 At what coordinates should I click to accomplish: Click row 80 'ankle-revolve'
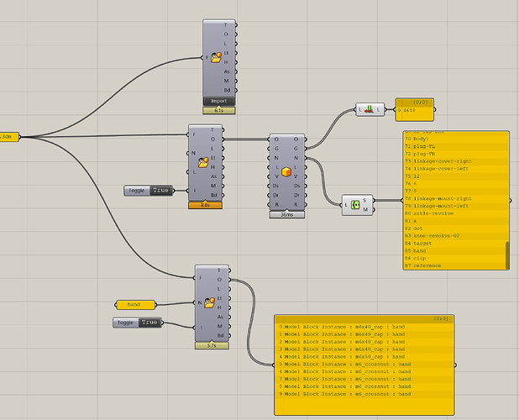tap(454, 213)
